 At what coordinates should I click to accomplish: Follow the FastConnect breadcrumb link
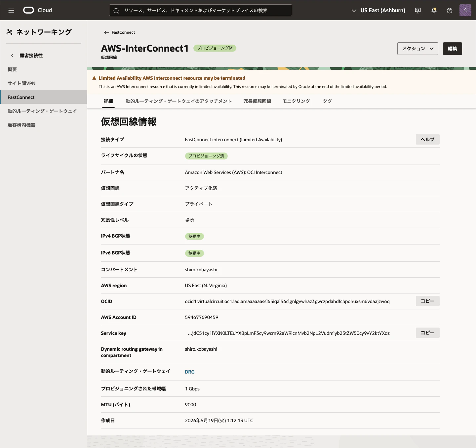click(123, 32)
